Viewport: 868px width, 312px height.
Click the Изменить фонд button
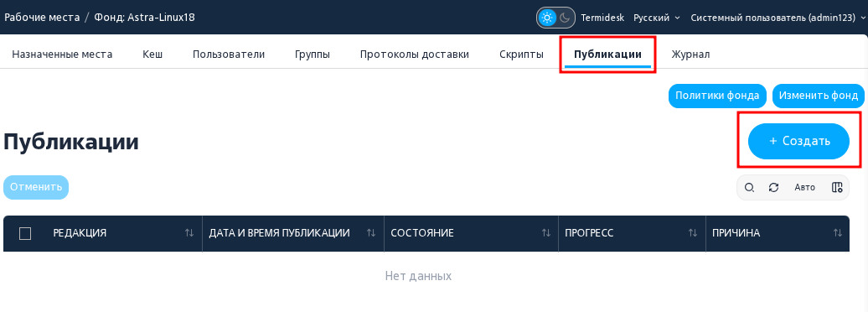(x=819, y=96)
